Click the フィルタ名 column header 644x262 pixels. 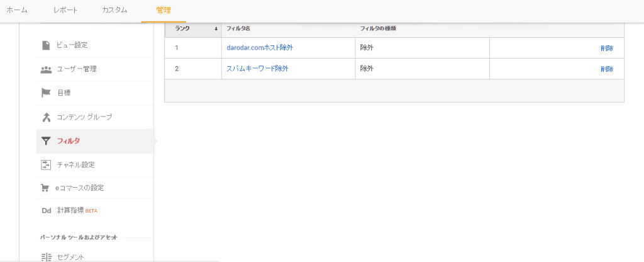(238, 29)
